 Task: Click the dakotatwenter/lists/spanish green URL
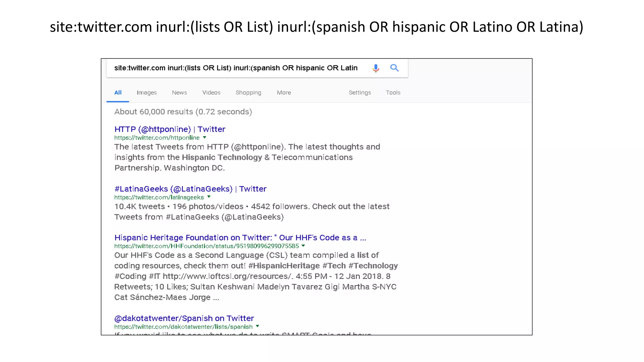[183, 327]
